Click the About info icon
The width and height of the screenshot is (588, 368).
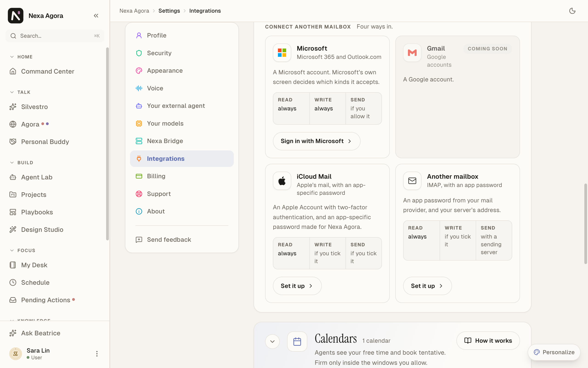139,211
